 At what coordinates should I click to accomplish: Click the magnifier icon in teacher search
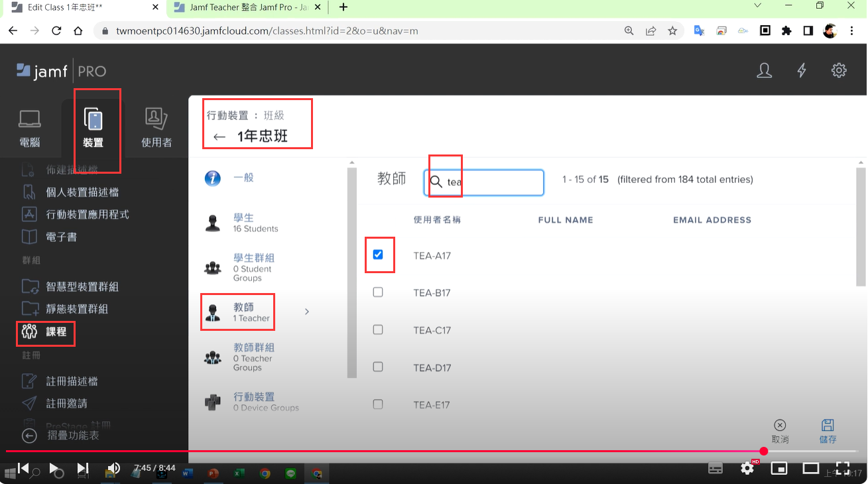click(x=436, y=182)
